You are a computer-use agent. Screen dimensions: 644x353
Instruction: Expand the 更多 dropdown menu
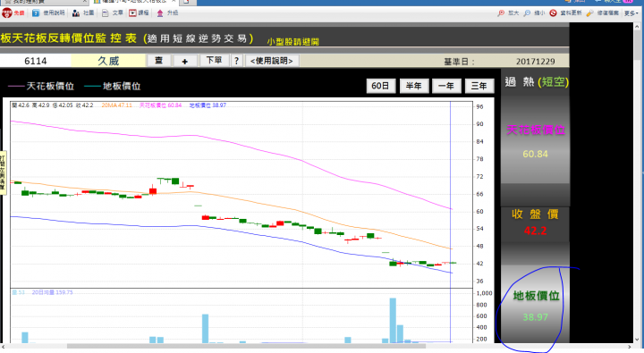(631, 13)
